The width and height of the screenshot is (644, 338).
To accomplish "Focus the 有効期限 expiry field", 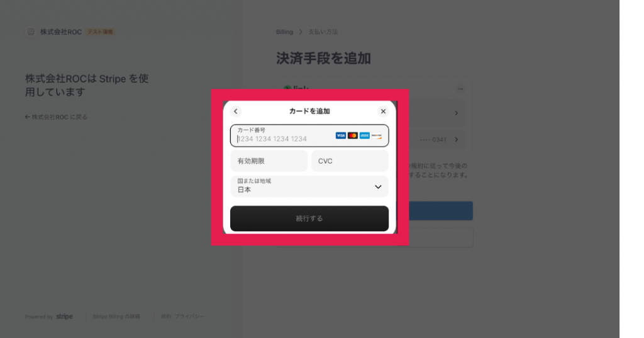I will [269, 161].
